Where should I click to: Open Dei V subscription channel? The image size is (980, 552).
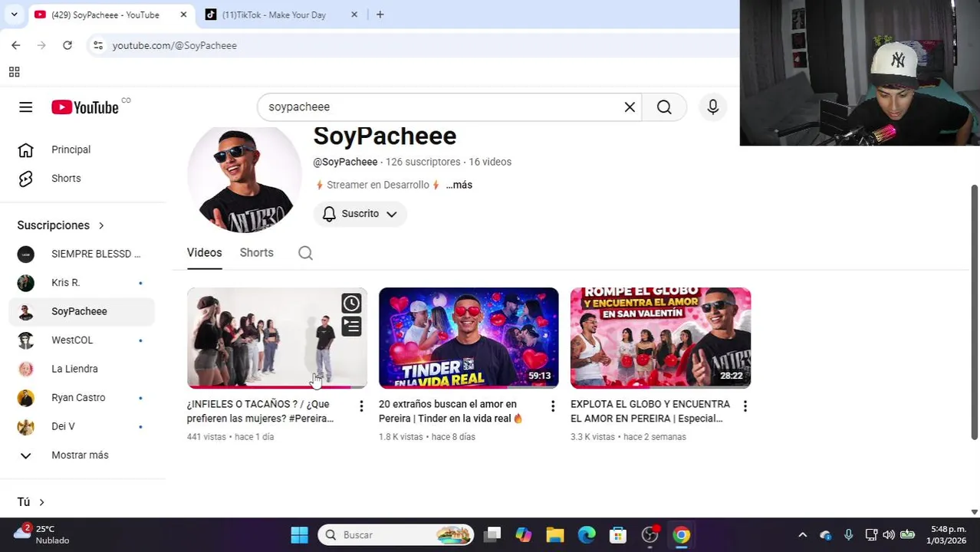[x=82, y=426]
